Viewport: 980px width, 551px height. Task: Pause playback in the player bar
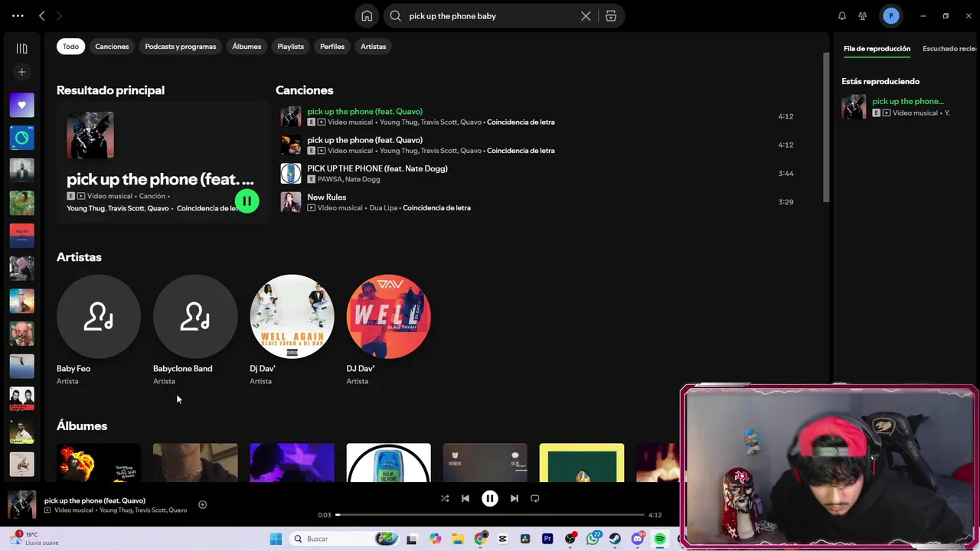pos(490,498)
